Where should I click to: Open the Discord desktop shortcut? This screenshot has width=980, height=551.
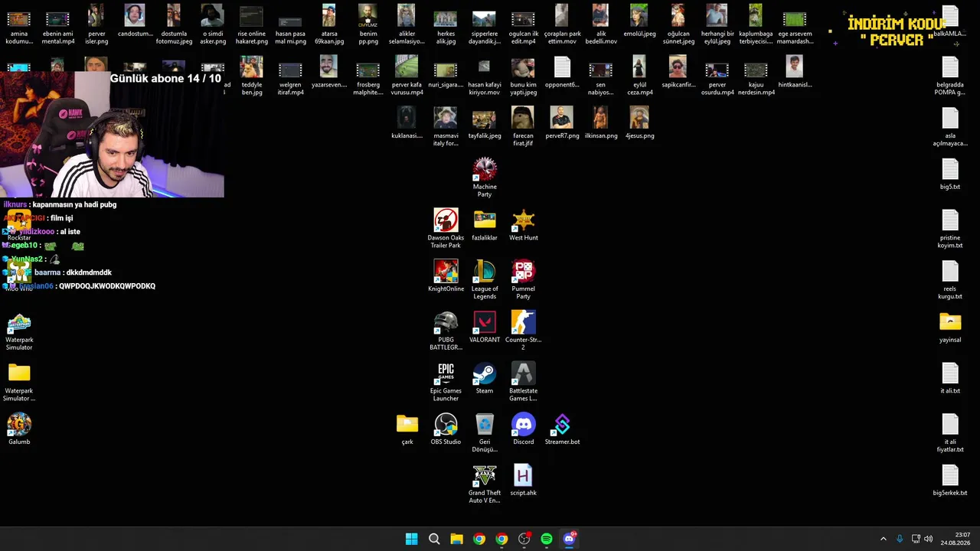524,429
